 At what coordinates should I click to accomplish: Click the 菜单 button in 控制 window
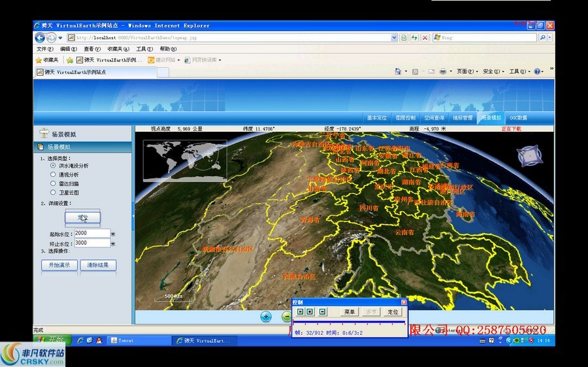[350, 312]
